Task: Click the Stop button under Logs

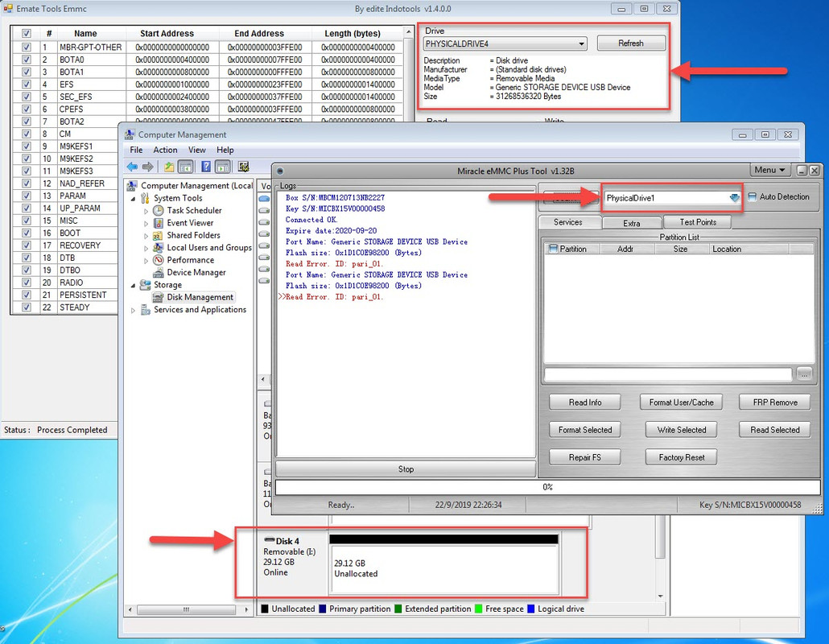Action: coord(406,469)
